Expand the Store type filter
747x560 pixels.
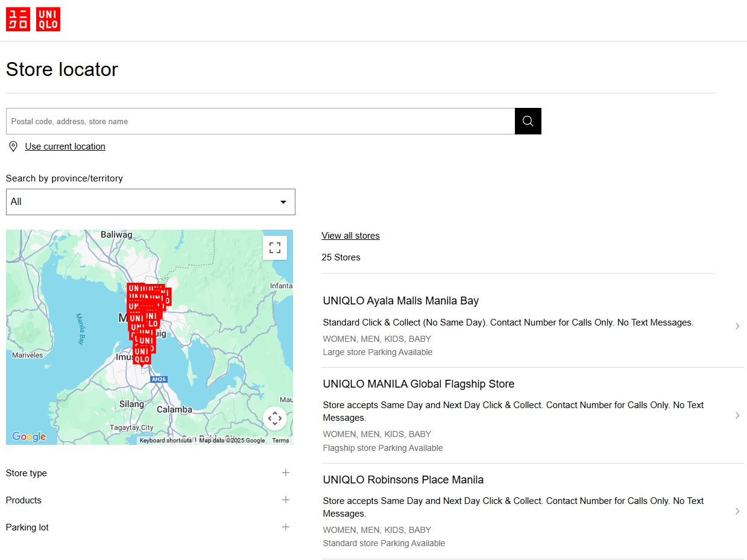(286, 473)
